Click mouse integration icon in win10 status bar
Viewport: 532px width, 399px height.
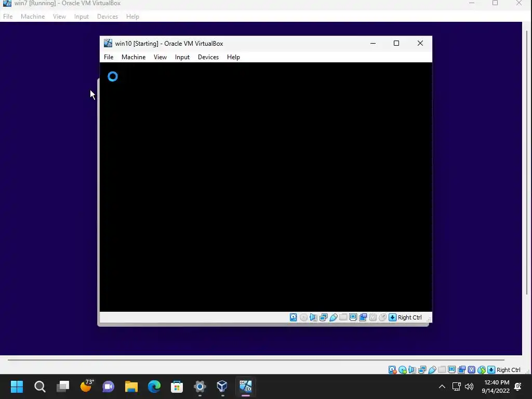coord(382,317)
